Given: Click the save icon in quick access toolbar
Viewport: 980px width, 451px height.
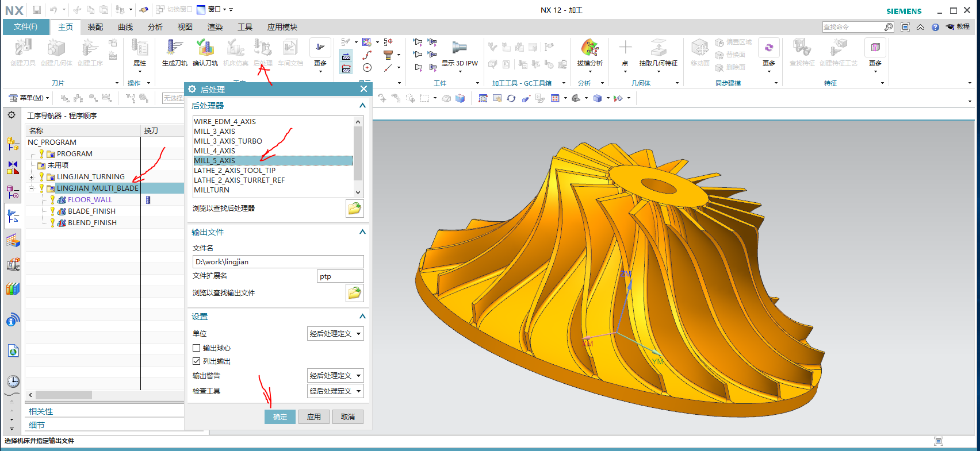Looking at the screenshot, I should point(37,10).
